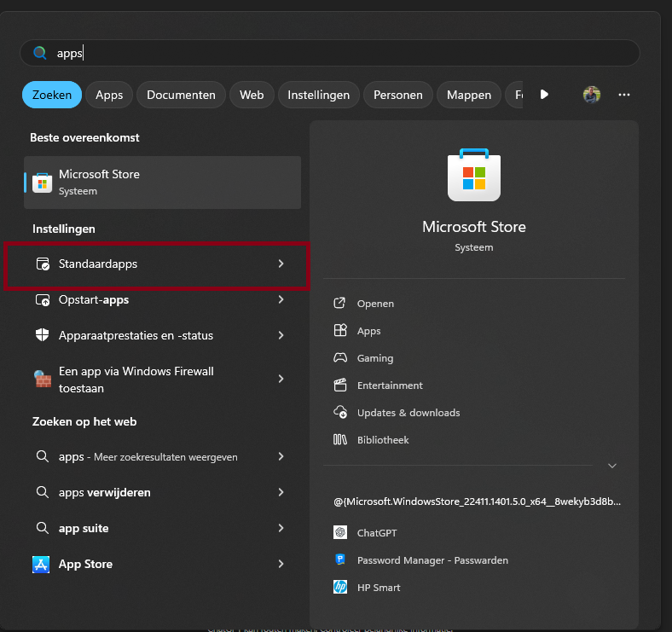
Task: Open web suggestion 'app suite'
Action: 162,528
